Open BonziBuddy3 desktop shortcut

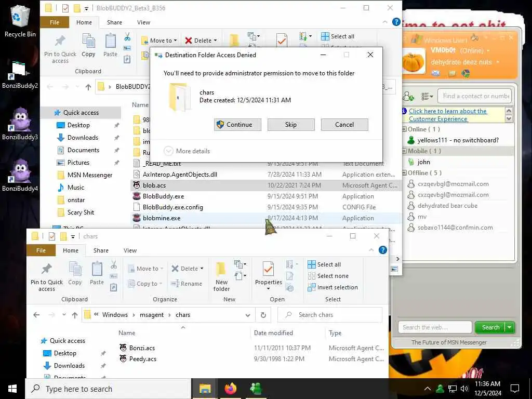[20, 124]
